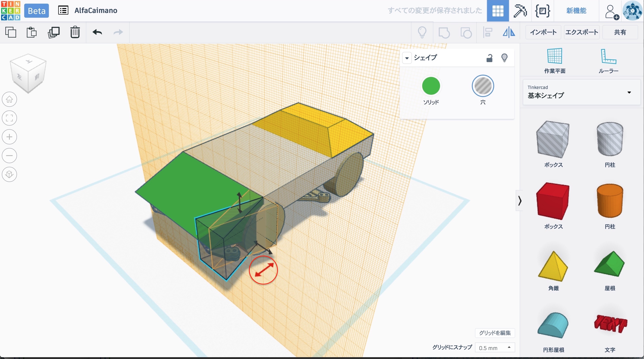Toggle the shape lock icon

tap(489, 58)
